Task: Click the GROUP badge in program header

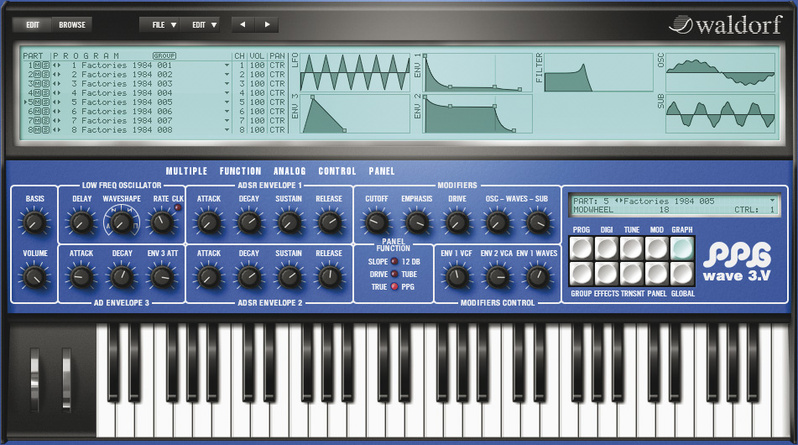Action: 164,55
